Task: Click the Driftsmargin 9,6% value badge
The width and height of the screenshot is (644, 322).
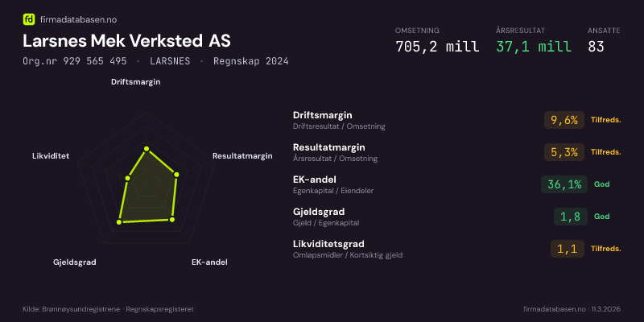Action: click(x=563, y=120)
